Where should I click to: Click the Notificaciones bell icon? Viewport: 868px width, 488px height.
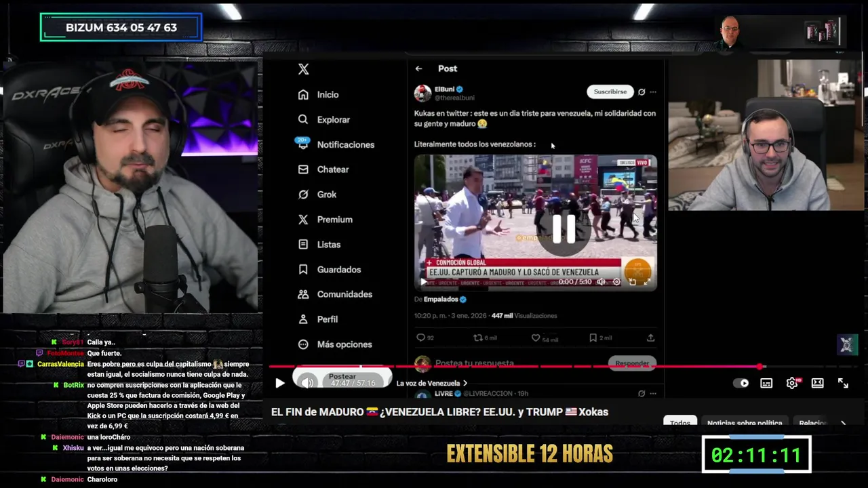pyautogui.click(x=302, y=144)
